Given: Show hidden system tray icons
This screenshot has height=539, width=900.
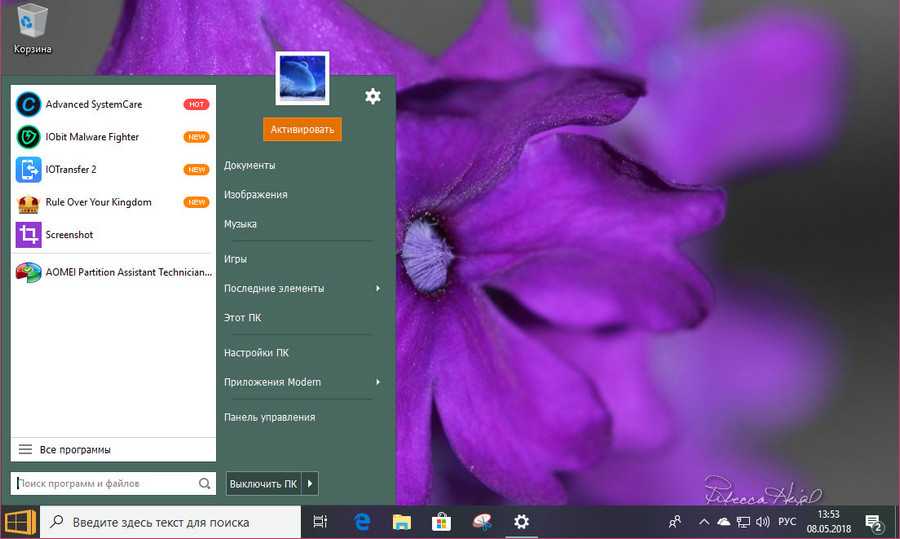Looking at the screenshot, I should coord(703,522).
